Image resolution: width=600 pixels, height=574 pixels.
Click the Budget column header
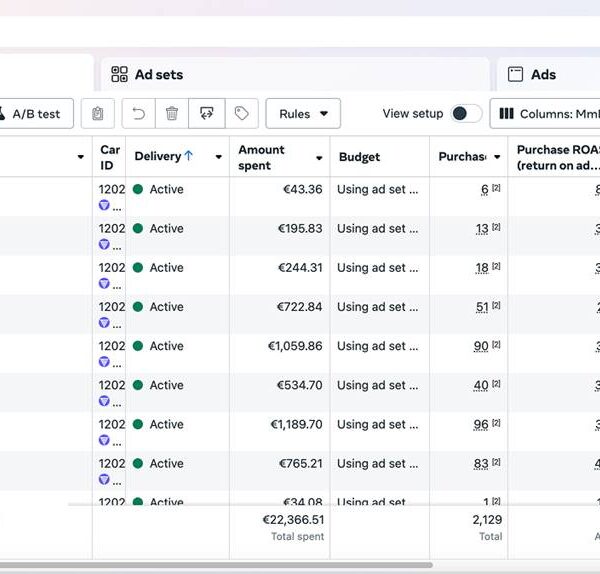pyautogui.click(x=359, y=157)
